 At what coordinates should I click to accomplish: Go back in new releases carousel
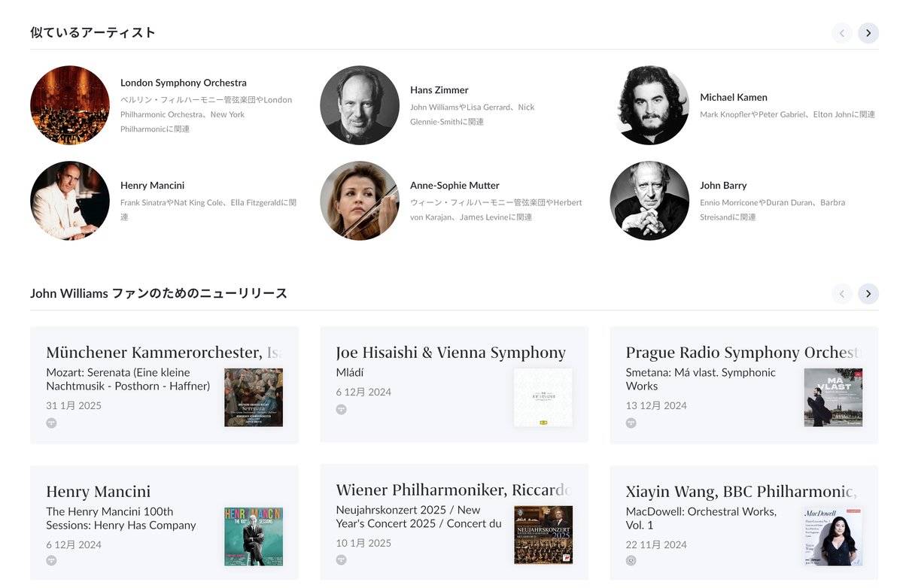(842, 294)
